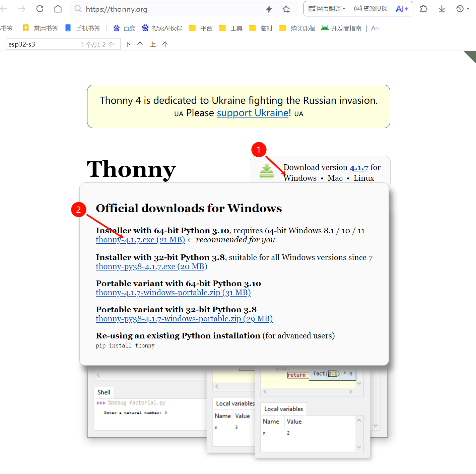Open the 手机书签 bookmark folder
Screen dimensions: 476x474
(x=82, y=28)
